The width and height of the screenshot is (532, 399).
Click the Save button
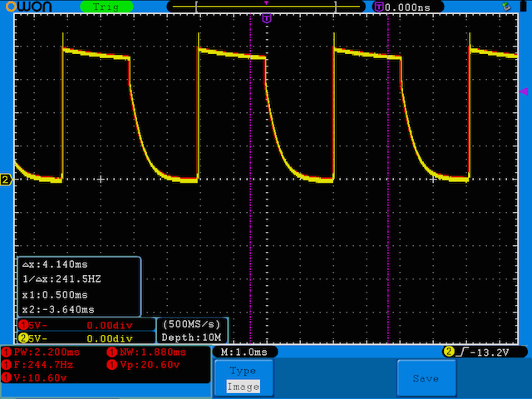coord(426,378)
